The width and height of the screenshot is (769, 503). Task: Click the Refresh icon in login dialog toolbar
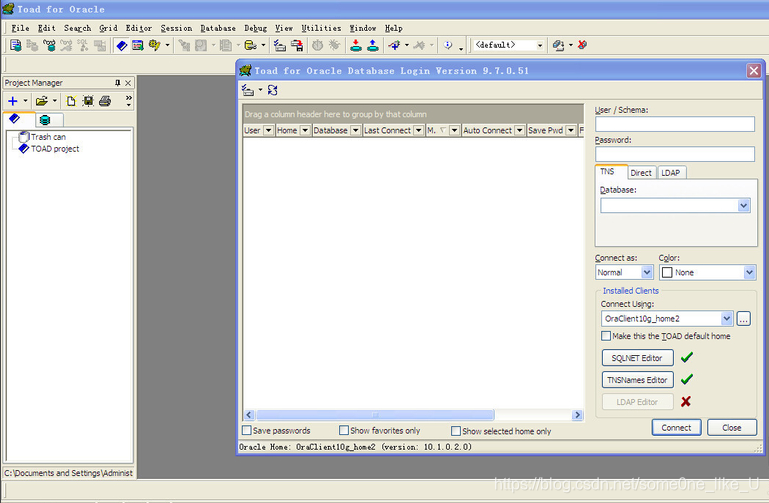tap(273, 90)
